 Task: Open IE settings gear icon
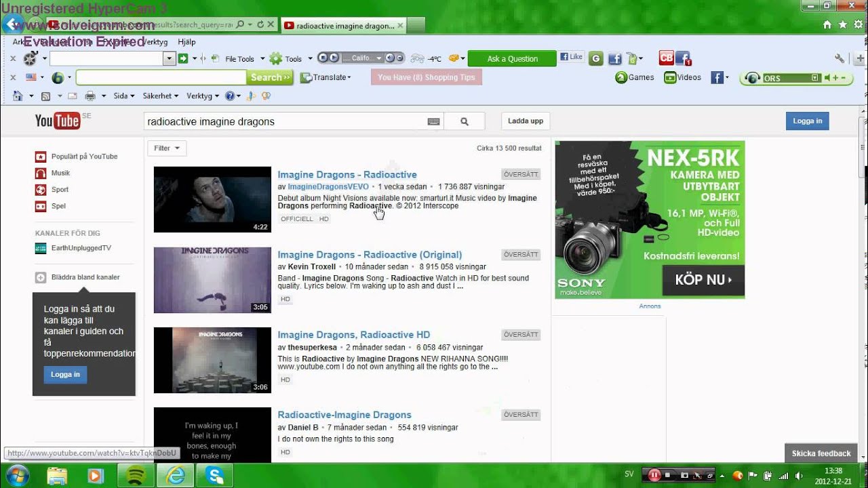point(858,24)
